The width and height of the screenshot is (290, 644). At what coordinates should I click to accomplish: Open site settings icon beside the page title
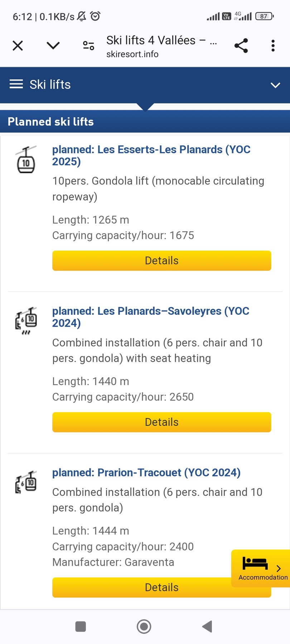coord(88,46)
